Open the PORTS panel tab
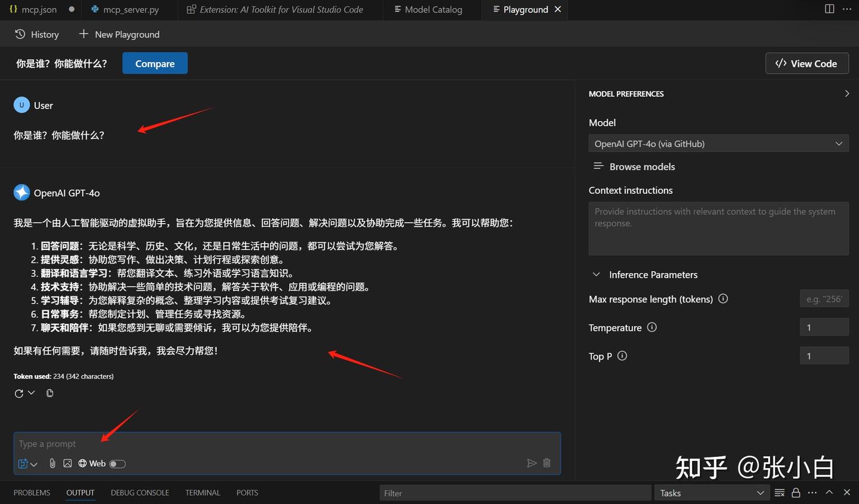Viewport: 859px width, 504px height. [247, 493]
